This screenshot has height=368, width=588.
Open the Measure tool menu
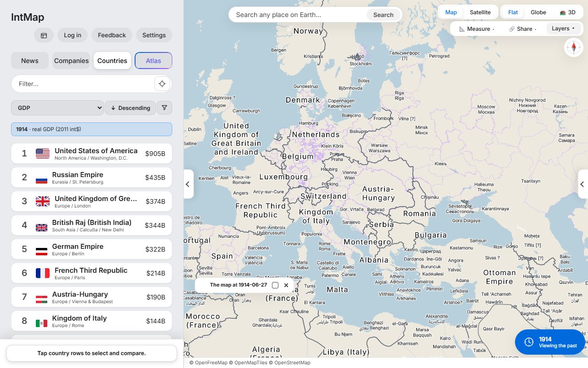[477, 29]
